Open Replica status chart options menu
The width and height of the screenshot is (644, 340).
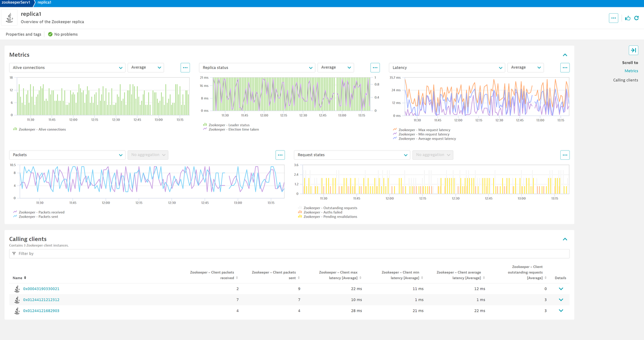375,68
